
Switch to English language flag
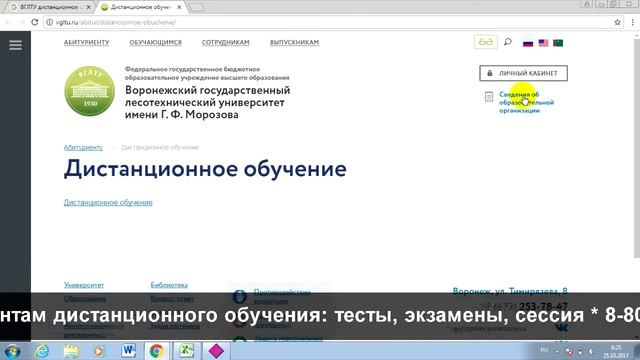point(543,43)
